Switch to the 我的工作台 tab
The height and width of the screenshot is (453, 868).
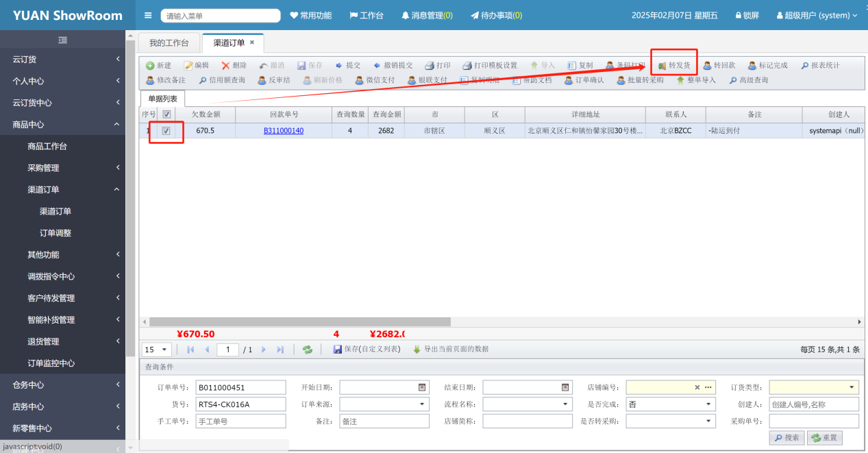coord(169,42)
